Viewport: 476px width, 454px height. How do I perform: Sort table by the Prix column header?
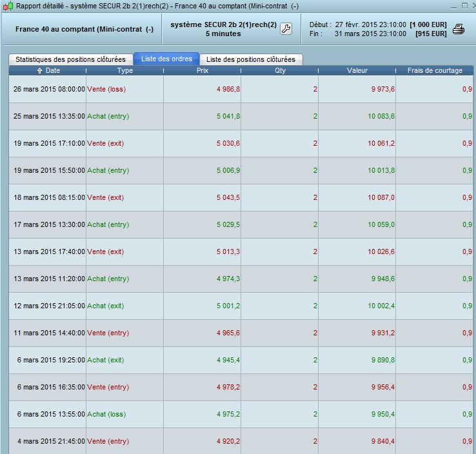pyautogui.click(x=202, y=70)
